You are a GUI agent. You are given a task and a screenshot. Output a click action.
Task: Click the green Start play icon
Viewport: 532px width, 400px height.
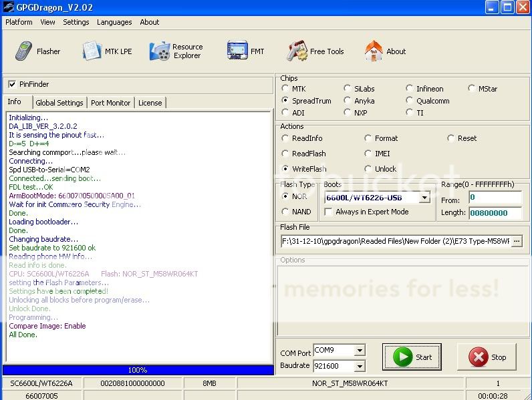pyautogui.click(x=402, y=357)
